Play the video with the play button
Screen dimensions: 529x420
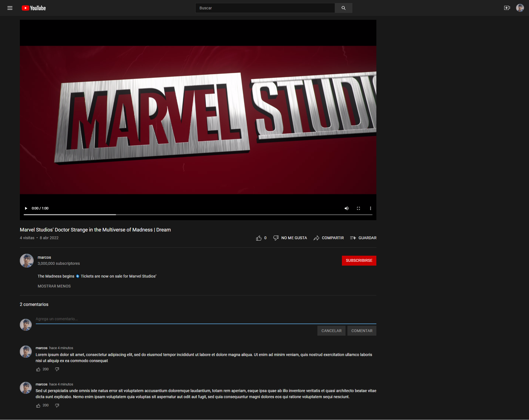coord(26,208)
